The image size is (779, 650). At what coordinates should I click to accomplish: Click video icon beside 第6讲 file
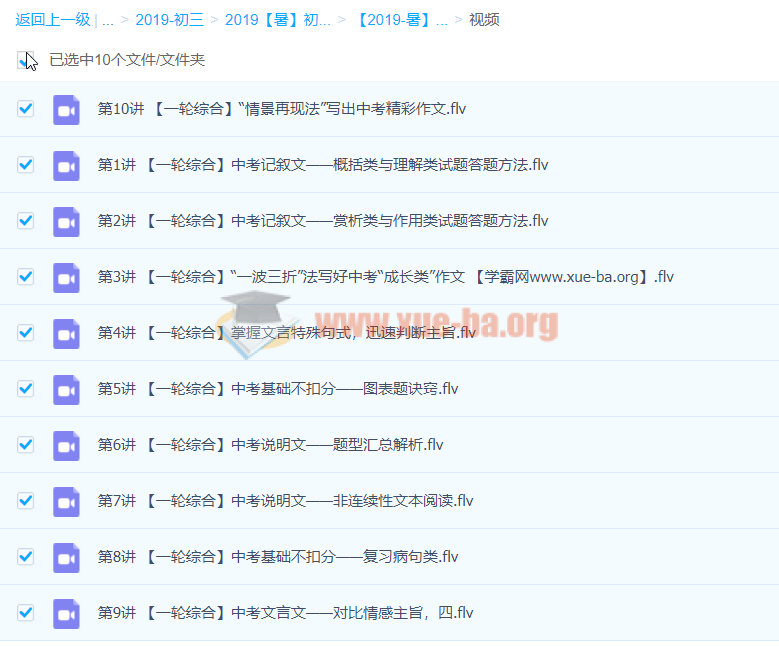click(x=66, y=445)
